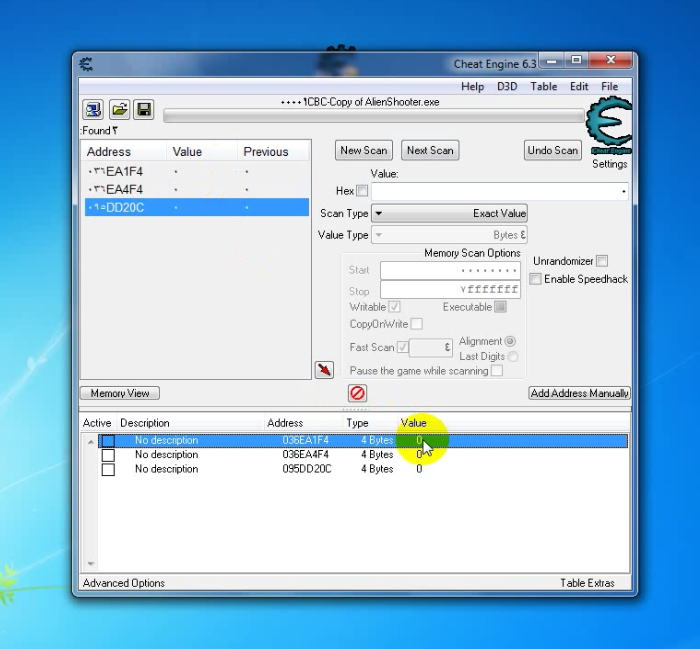This screenshot has height=649, width=700.
Task: Click the address table scroll up arrow
Action: [x=91, y=442]
